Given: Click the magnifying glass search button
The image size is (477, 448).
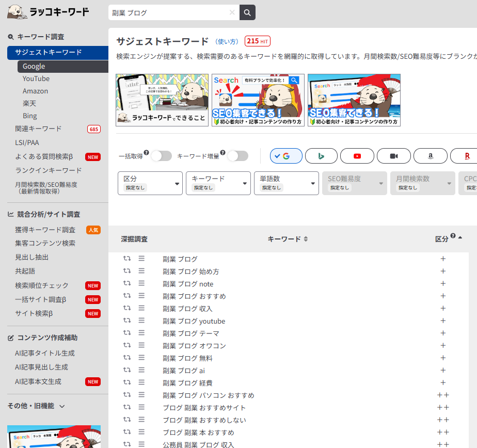Looking at the screenshot, I should [247, 12].
